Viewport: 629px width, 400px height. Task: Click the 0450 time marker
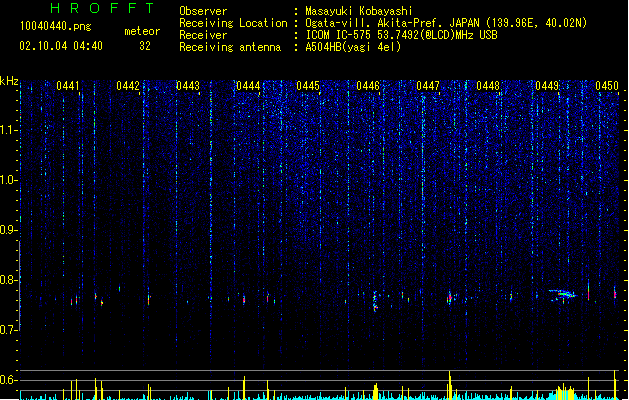607,86
